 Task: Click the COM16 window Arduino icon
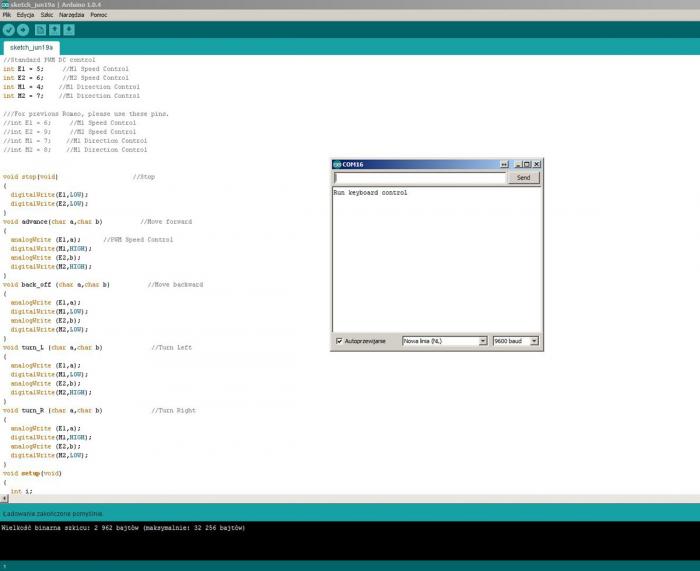[x=337, y=164]
